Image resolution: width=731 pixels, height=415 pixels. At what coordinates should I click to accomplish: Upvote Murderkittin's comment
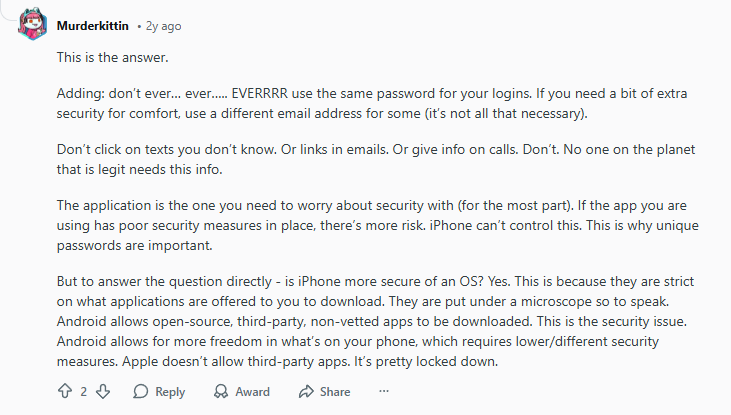point(66,392)
